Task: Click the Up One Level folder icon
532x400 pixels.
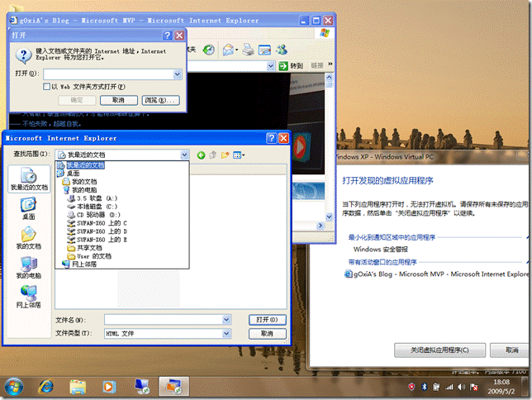Action: coord(213,155)
